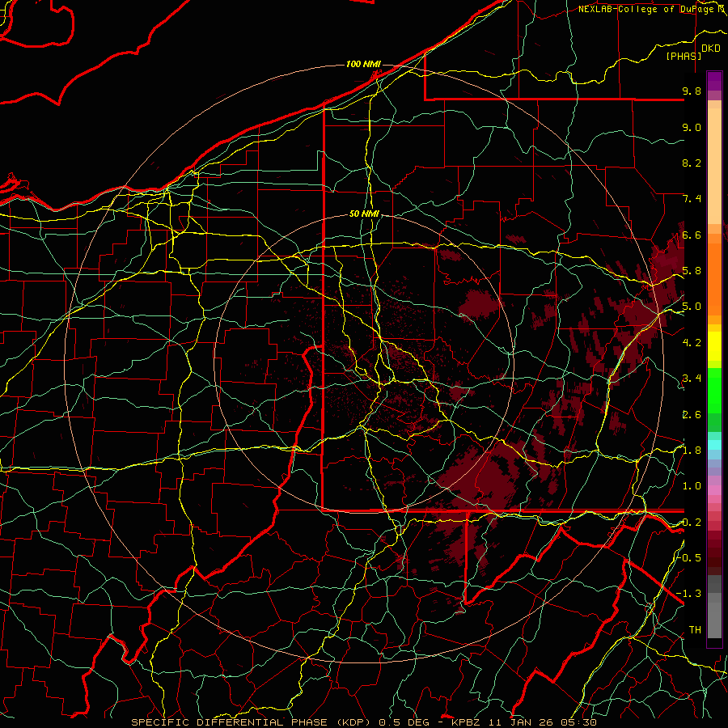The image size is (728, 728).
Task: Click the bright green segment of color bar
Action: click(x=714, y=392)
